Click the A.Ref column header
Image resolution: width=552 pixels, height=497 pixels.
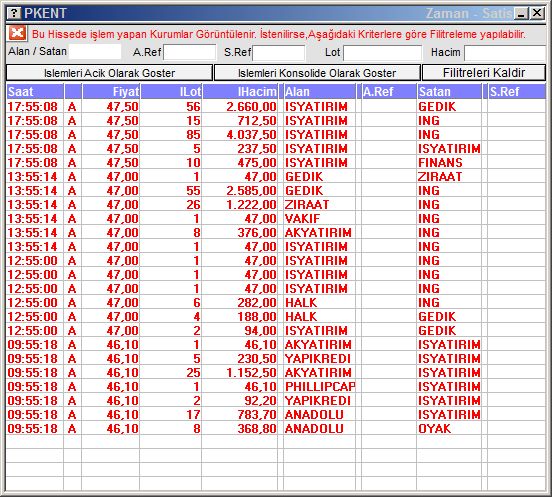pyautogui.click(x=389, y=92)
